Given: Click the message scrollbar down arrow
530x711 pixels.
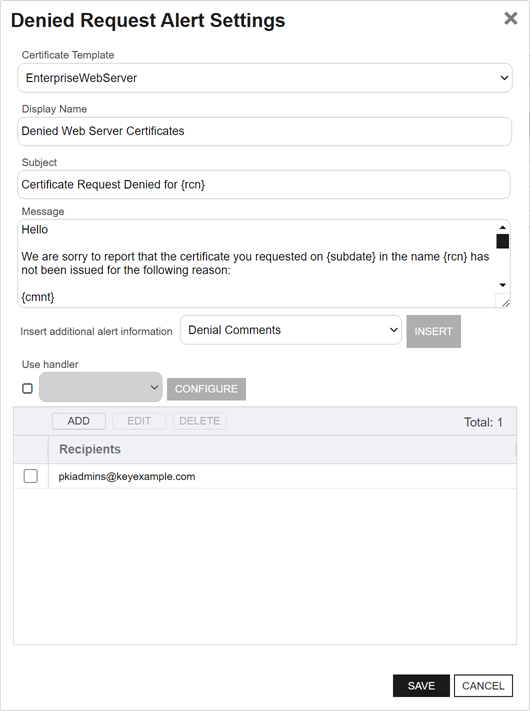Looking at the screenshot, I should pos(502,285).
